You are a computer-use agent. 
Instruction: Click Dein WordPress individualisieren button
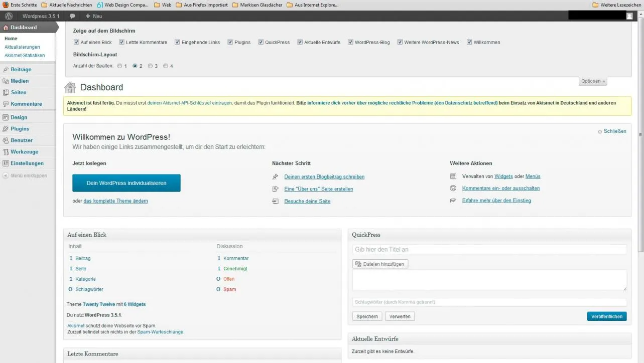126,183
